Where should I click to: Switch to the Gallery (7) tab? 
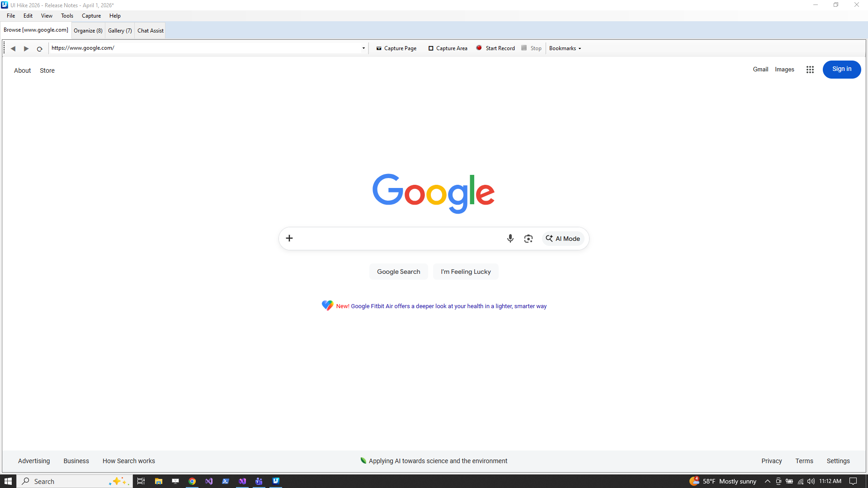click(x=120, y=31)
